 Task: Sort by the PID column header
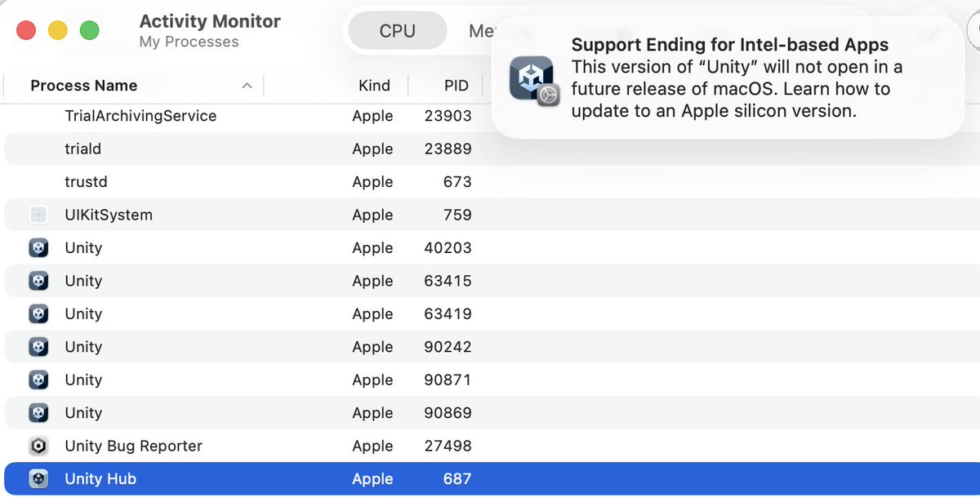457,86
